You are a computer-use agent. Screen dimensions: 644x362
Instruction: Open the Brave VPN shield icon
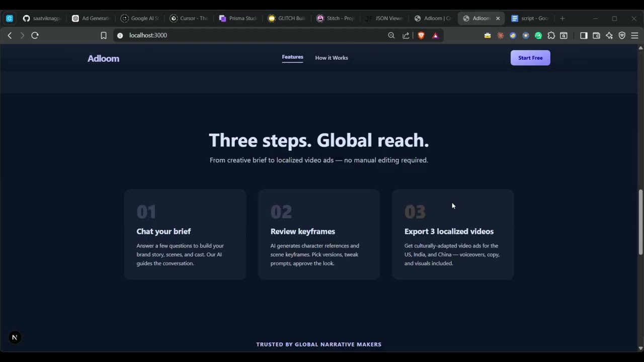(x=622, y=35)
